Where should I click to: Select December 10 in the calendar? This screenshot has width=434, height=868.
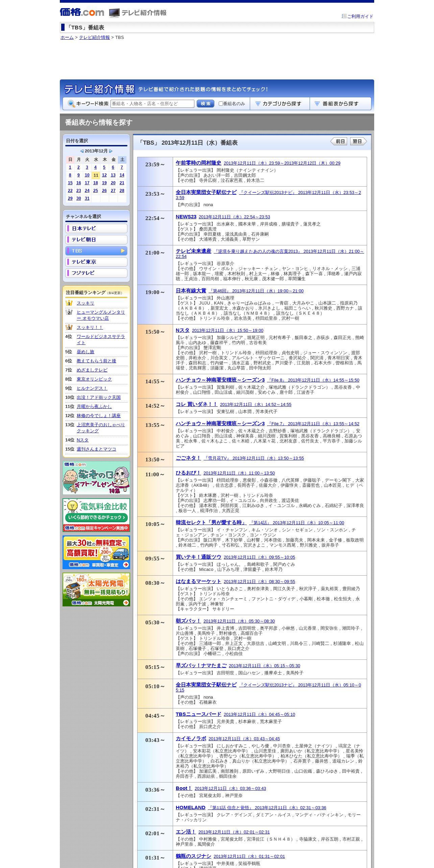(87, 175)
